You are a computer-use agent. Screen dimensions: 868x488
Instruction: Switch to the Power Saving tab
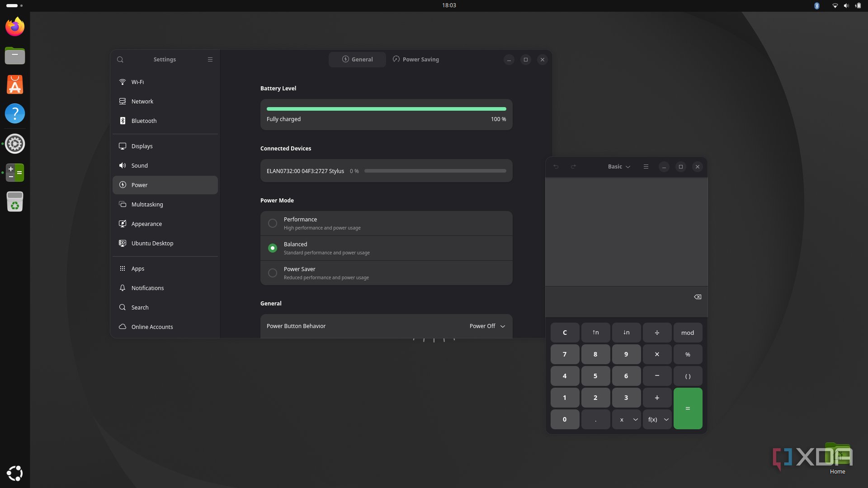click(x=416, y=60)
